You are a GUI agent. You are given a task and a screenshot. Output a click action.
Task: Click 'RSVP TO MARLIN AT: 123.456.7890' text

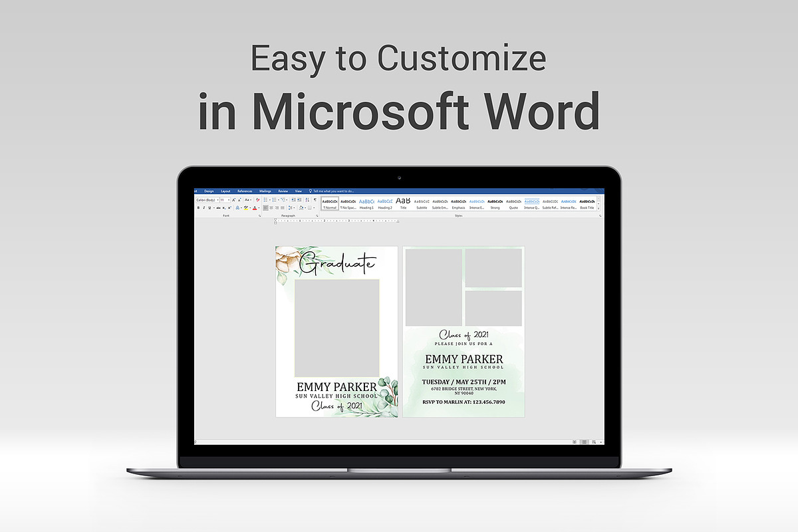[464, 402]
